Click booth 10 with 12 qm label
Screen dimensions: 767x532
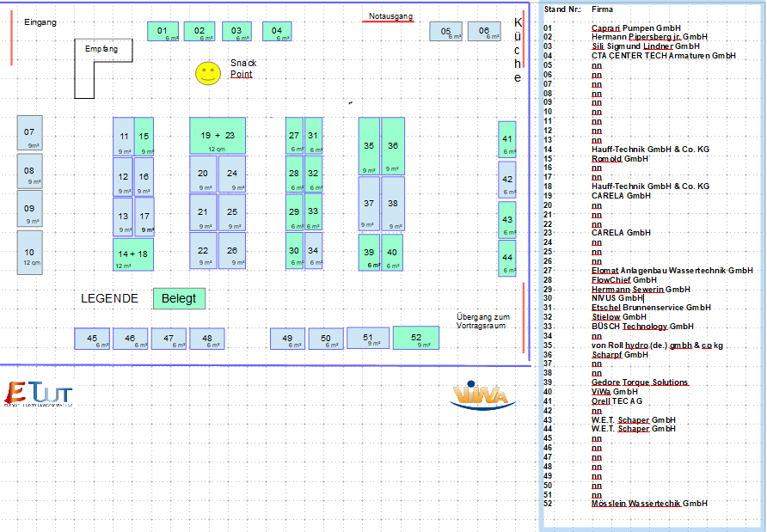click(x=29, y=253)
